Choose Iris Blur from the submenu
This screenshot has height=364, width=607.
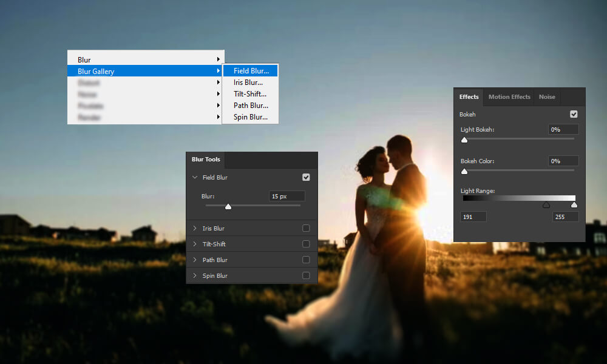(x=249, y=82)
